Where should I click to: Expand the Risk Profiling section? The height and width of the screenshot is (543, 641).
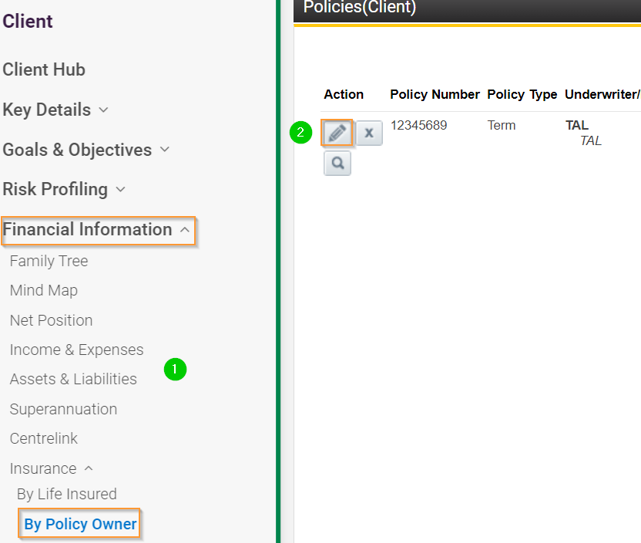point(64,189)
